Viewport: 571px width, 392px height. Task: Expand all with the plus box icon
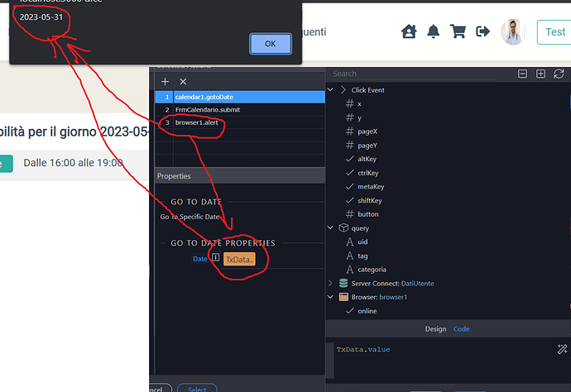[540, 74]
